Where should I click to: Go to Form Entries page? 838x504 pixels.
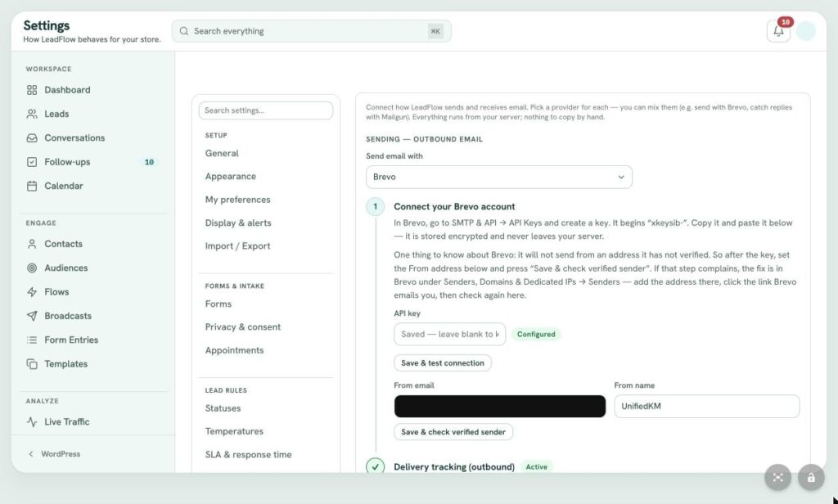point(71,340)
